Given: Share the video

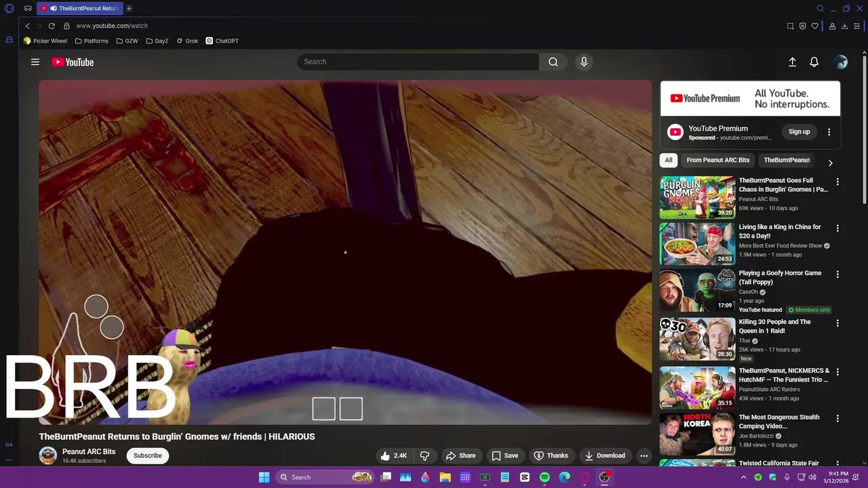Looking at the screenshot, I should tap(460, 455).
